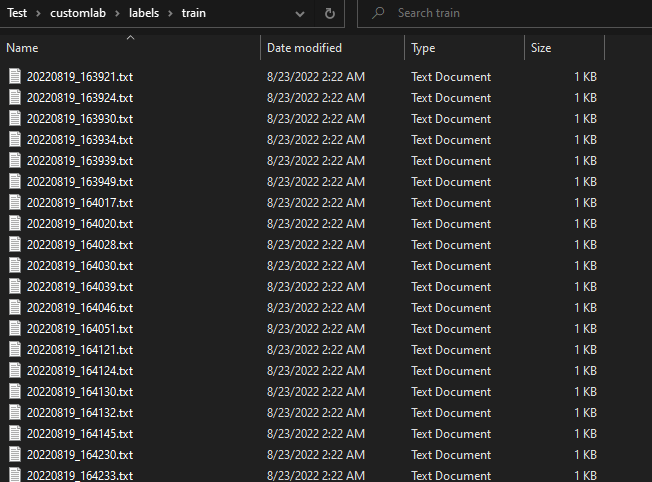Click file icon of 20220819_164046.txt

pos(15,307)
